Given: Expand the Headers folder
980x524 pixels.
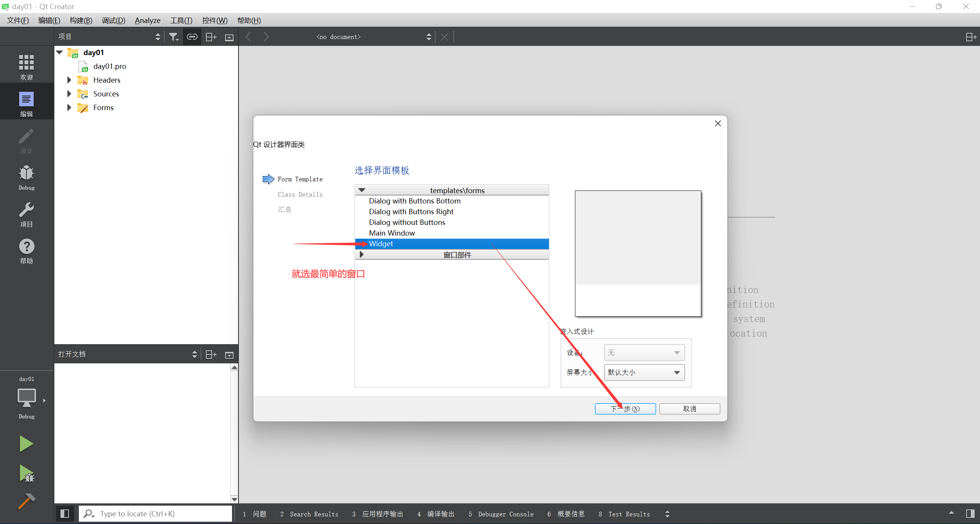Looking at the screenshot, I should click(69, 80).
